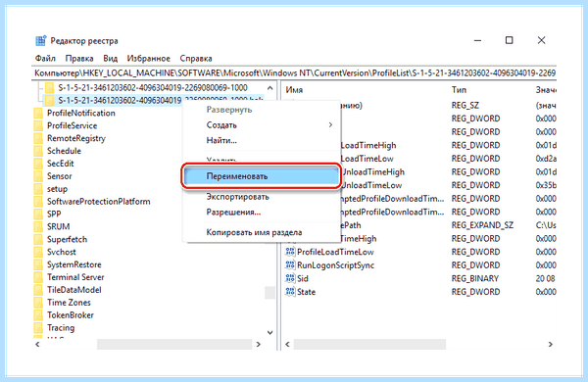Maximize the Редактор реестра window
The height and width of the screenshot is (382, 588).
click(x=509, y=40)
